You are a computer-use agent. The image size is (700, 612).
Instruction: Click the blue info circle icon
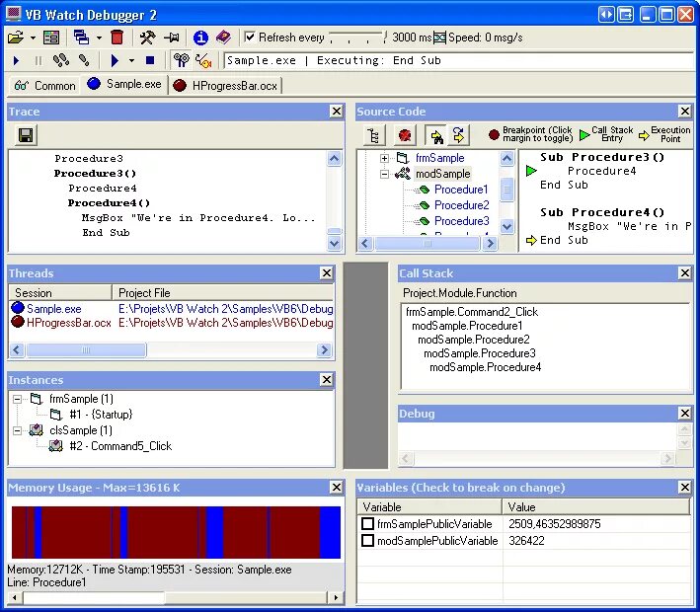pos(200,38)
